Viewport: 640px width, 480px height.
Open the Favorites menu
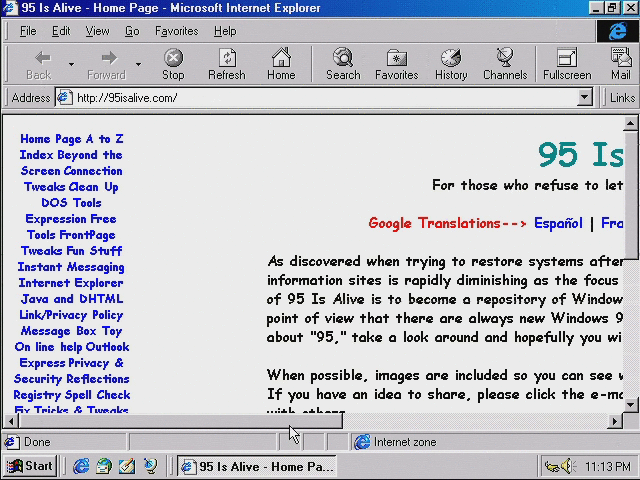coord(176,31)
